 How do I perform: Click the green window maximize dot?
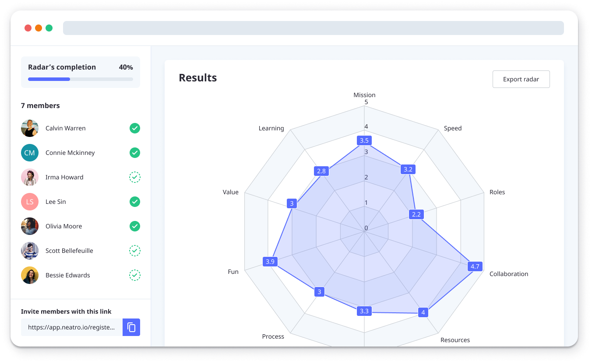coord(49,28)
